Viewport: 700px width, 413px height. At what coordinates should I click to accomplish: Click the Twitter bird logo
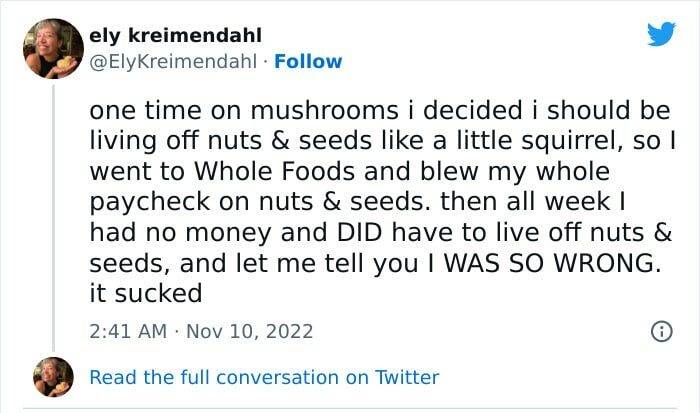(661, 33)
